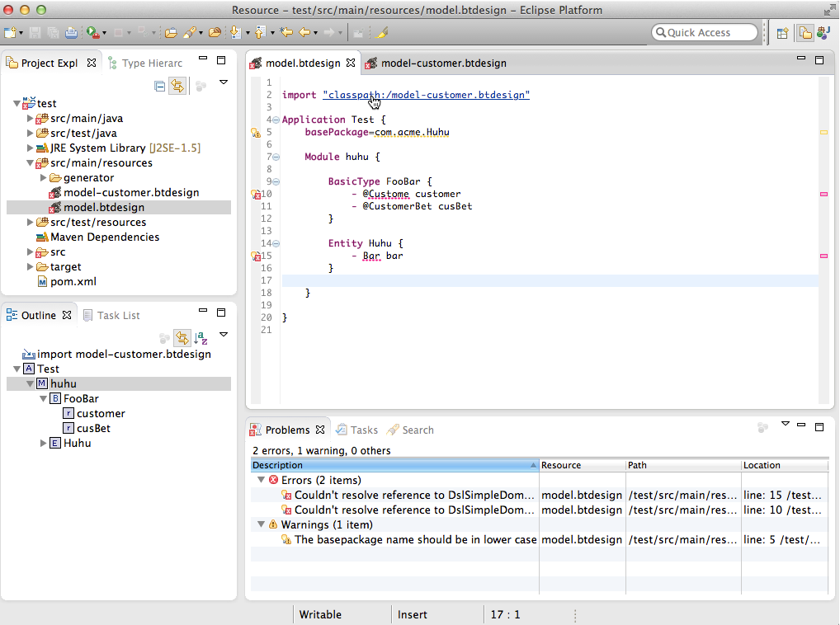The image size is (840, 625).
Task: Follow the classpath:/model-customer.btdesign import link
Action: click(426, 95)
